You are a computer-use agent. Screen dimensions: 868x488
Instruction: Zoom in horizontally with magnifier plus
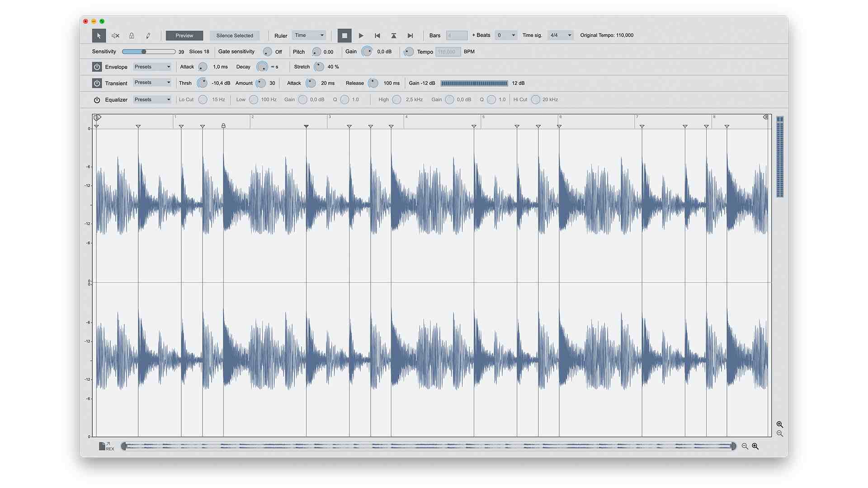[755, 446]
